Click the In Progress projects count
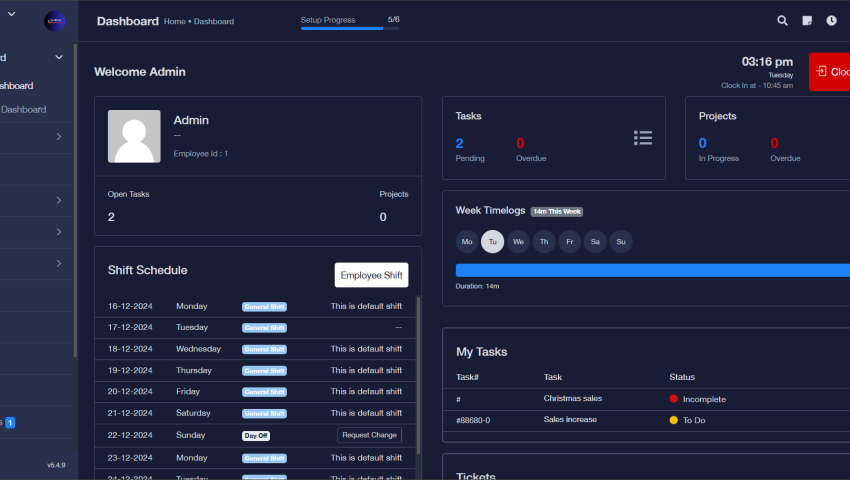This screenshot has width=850, height=480. point(703,143)
